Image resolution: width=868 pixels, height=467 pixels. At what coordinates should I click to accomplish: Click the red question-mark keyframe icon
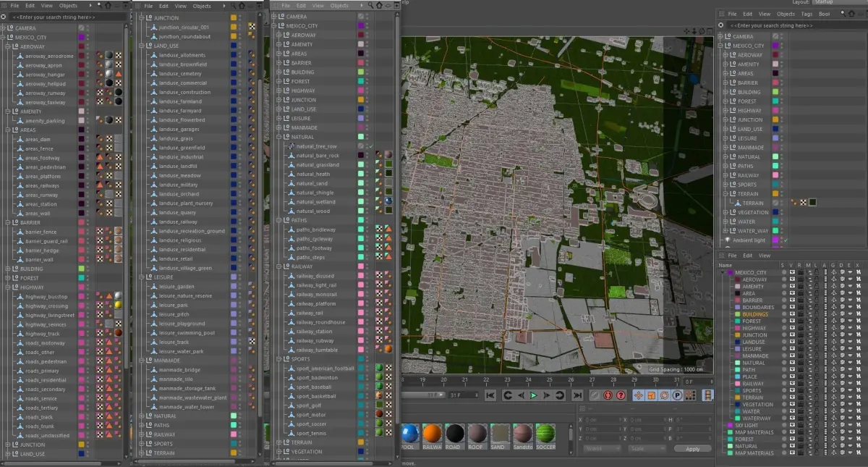pos(621,395)
